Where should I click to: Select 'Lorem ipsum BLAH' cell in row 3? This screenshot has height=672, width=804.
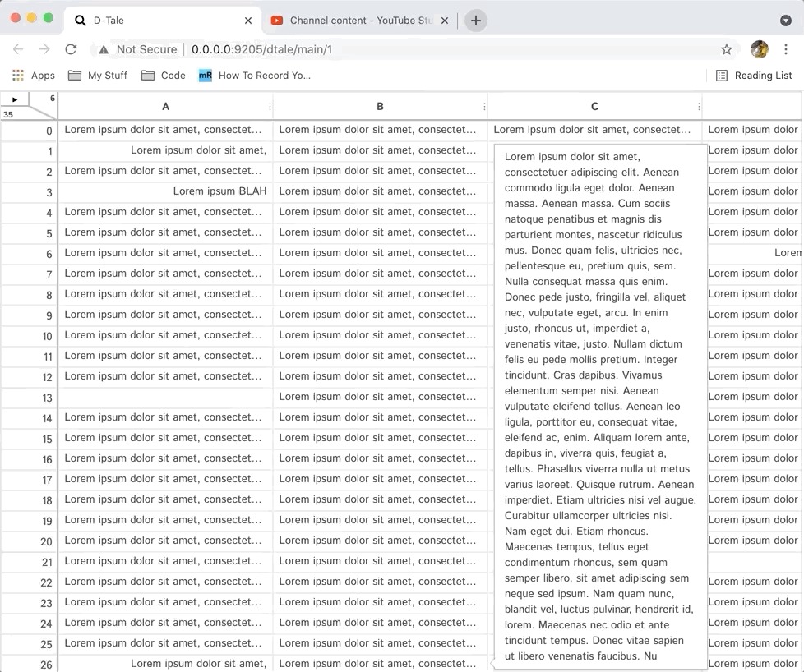(x=165, y=191)
